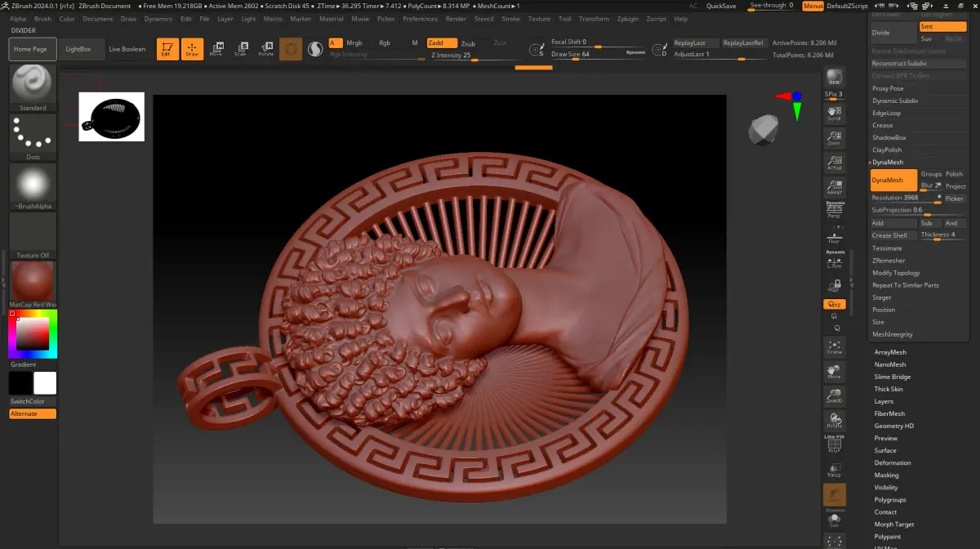Open the Dots stroke selector
The image size is (980, 549).
pos(33,137)
